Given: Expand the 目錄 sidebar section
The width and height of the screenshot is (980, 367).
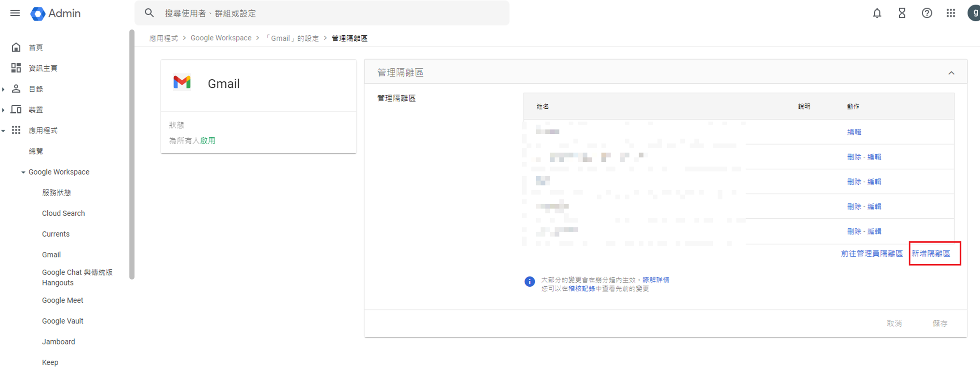Looking at the screenshot, I should [x=3, y=89].
